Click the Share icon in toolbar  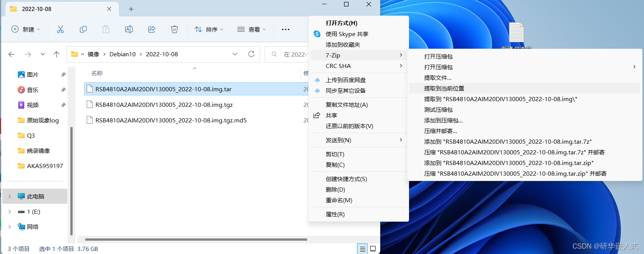point(152,29)
